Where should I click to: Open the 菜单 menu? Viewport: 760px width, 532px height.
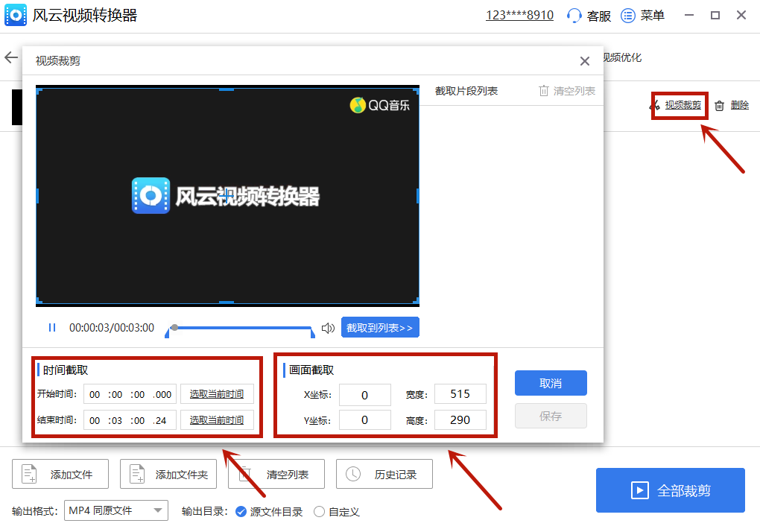[x=642, y=16]
